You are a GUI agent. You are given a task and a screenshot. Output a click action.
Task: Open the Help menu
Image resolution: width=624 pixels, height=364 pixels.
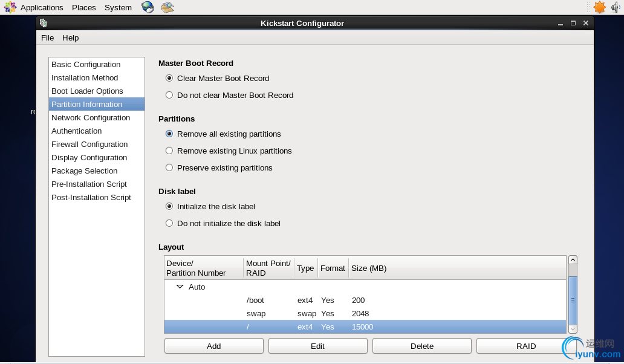[70, 38]
